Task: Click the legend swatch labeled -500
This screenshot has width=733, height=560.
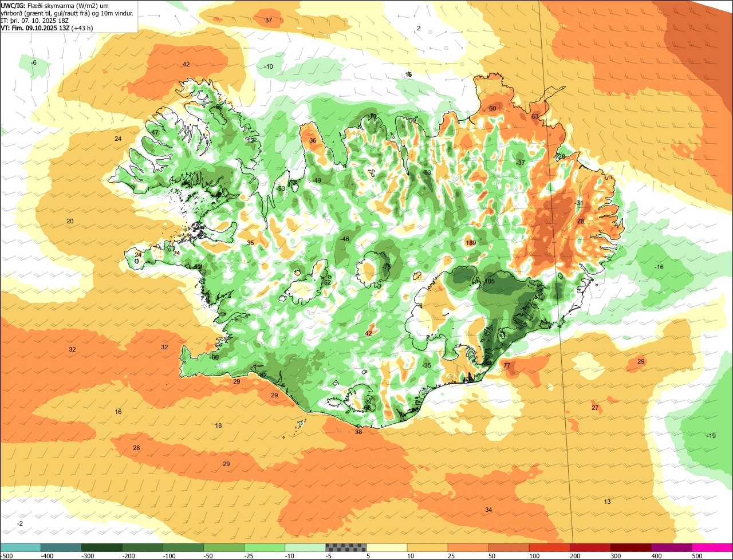Action: click(21, 547)
